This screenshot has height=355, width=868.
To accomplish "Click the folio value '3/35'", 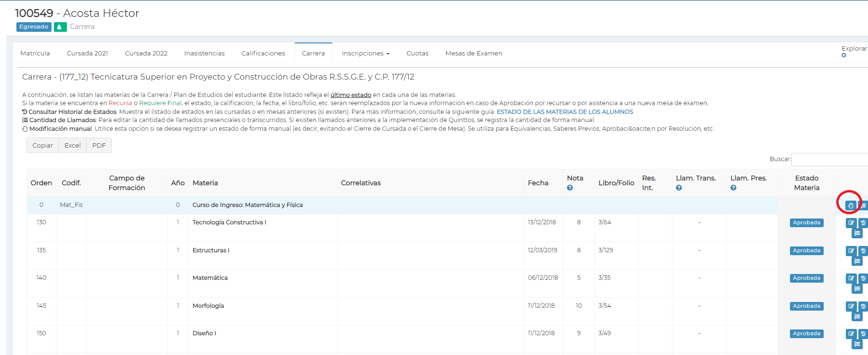I will pyautogui.click(x=605, y=278).
